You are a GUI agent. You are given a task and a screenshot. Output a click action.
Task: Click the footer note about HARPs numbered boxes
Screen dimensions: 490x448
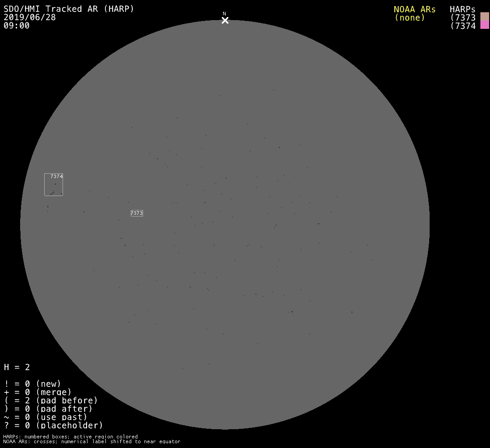click(70, 437)
